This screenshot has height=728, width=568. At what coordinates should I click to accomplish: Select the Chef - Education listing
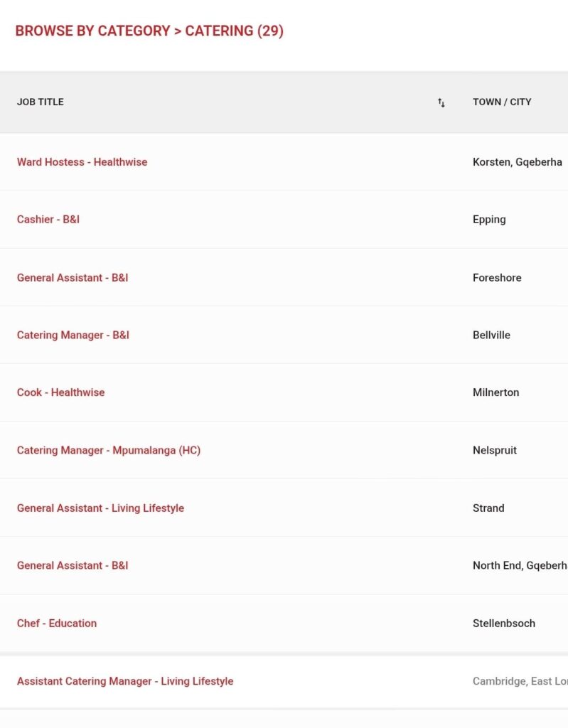[57, 623]
